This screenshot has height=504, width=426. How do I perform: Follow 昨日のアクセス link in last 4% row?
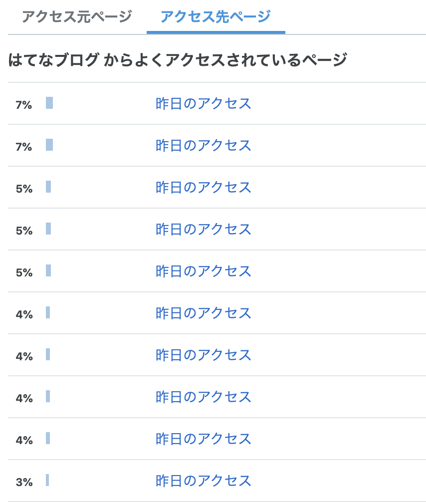[204, 439]
